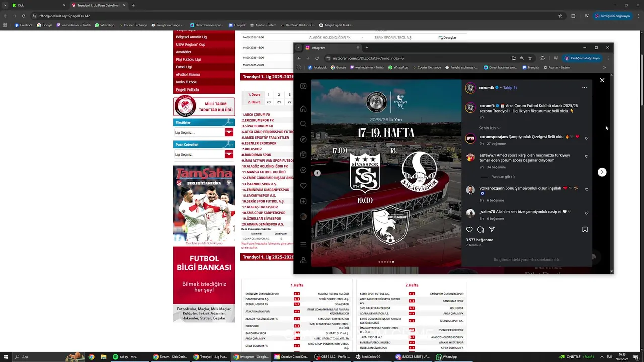Open the Fikstürler Lig Seçiniz dropdown

click(x=204, y=132)
